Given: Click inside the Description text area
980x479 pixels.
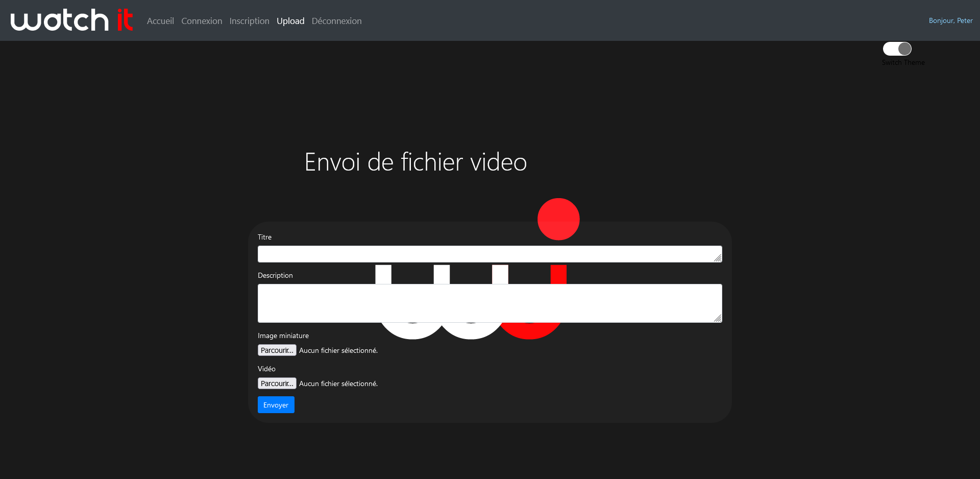Looking at the screenshot, I should [489, 303].
